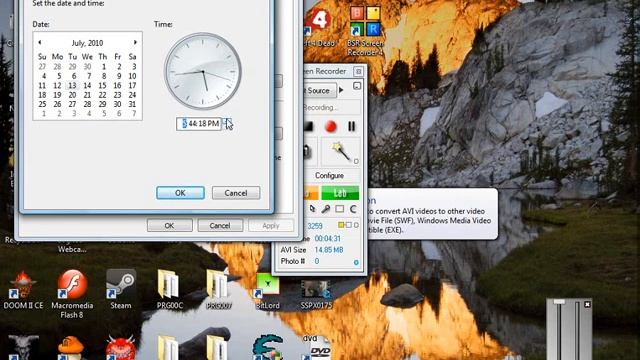Screen dimensions: 640x360
Task: Pause the recording in BSR Screen Recorder
Action: (x=351, y=127)
